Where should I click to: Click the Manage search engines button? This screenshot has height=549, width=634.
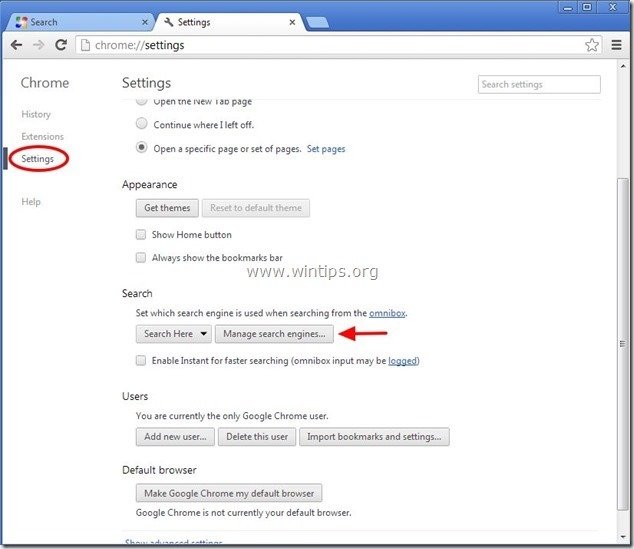tap(274, 334)
